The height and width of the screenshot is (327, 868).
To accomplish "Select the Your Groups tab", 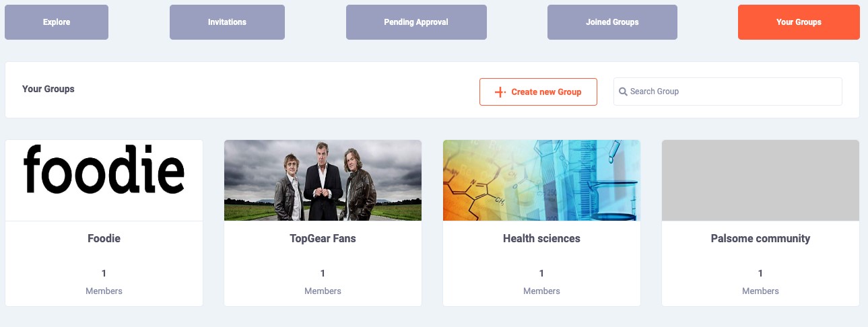I will pos(799,22).
